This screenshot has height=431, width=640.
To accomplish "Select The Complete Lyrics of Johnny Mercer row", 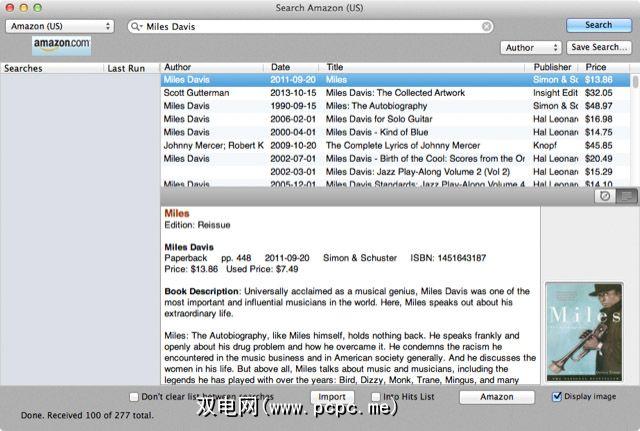I will coord(395,145).
